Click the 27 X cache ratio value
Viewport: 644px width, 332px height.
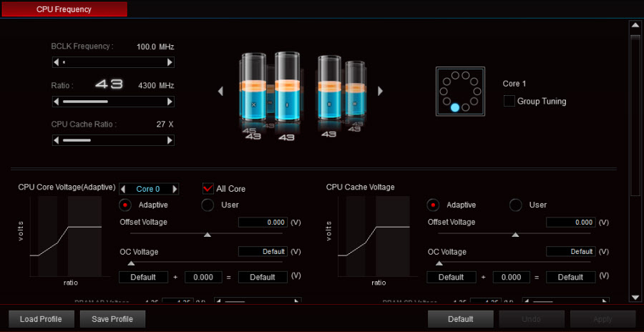[x=165, y=124]
